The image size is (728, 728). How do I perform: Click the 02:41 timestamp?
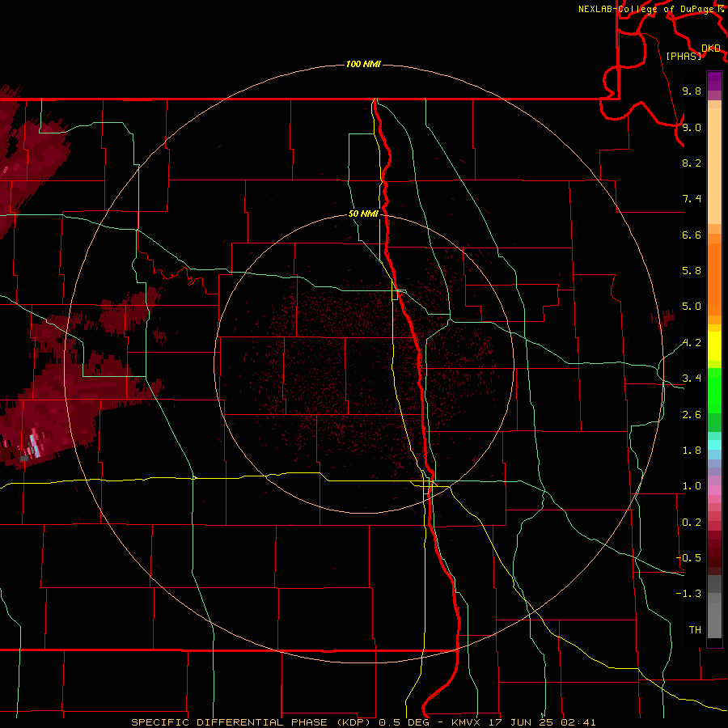coord(578,722)
